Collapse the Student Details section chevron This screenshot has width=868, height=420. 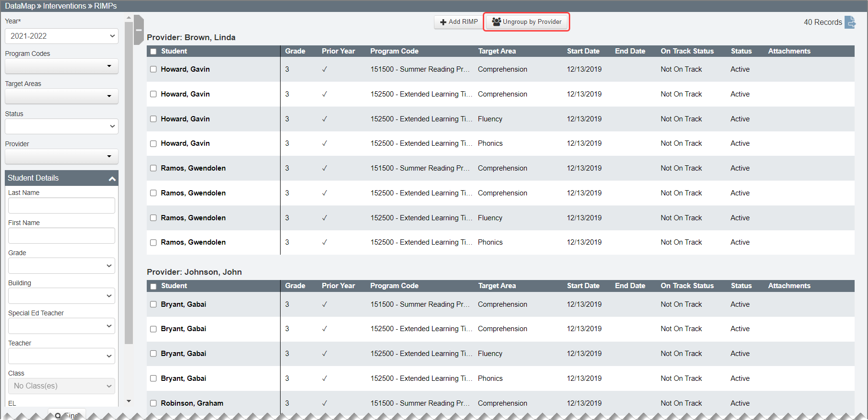click(x=112, y=179)
